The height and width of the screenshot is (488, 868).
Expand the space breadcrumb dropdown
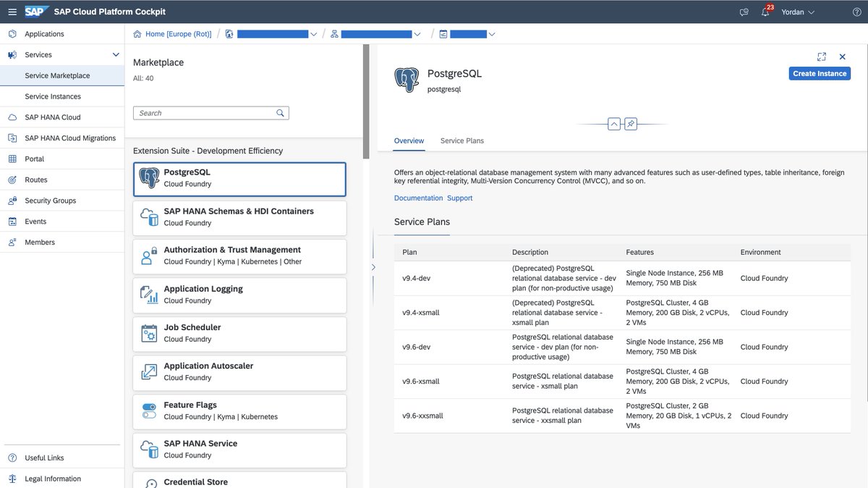(x=492, y=34)
